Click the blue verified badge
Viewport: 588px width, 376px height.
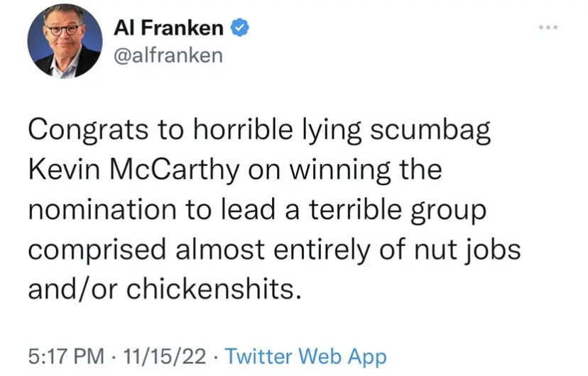pyautogui.click(x=240, y=29)
